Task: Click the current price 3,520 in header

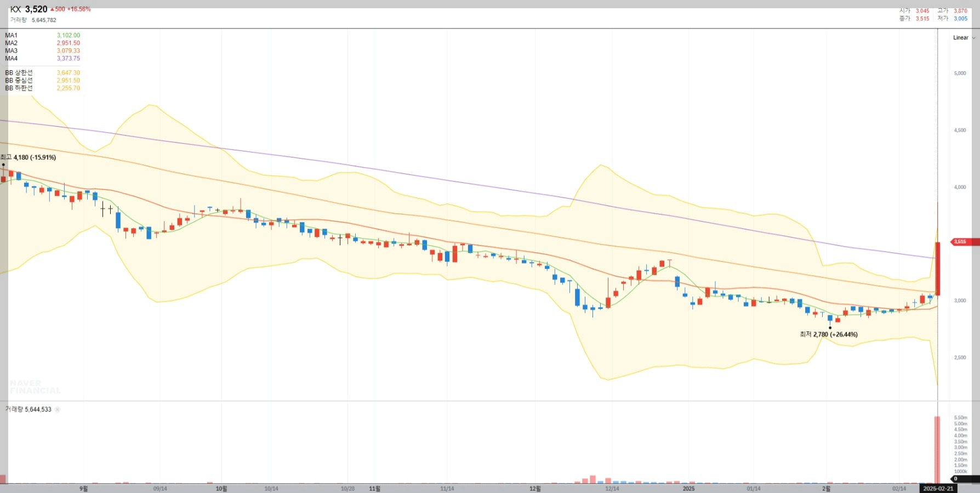Action: click(x=36, y=9)
